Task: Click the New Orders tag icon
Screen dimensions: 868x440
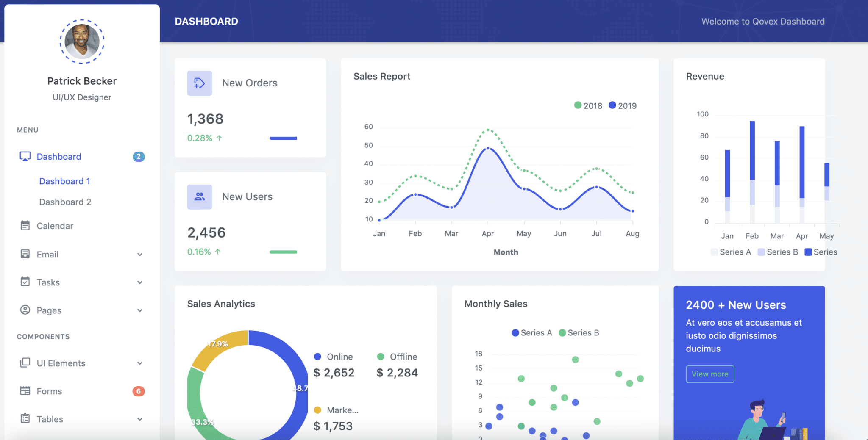Action: click(200, 83)
